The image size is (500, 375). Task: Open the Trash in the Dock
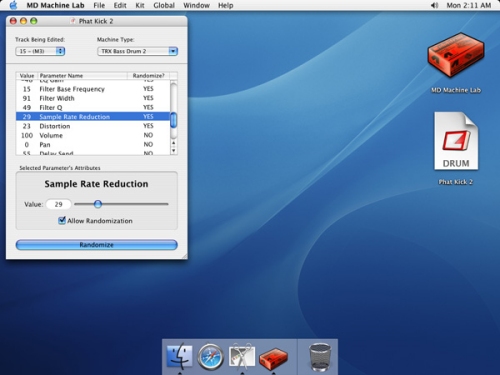pos(320,357)
